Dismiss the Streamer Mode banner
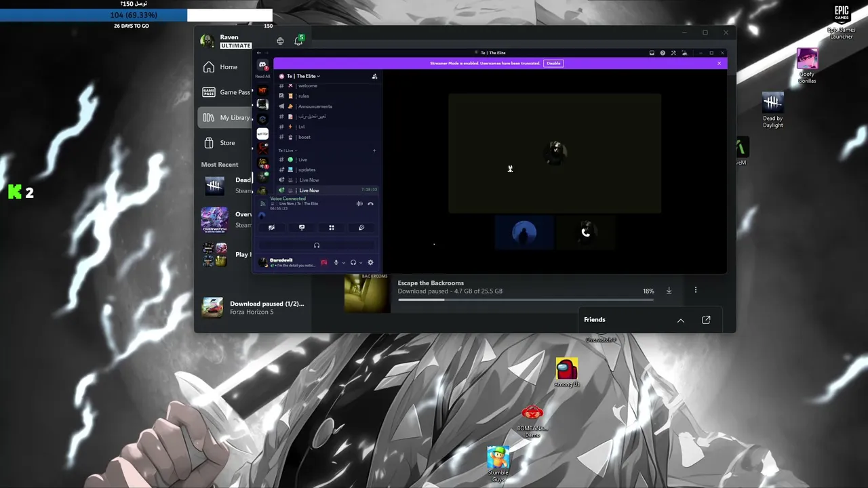 (x=719, y=63)
